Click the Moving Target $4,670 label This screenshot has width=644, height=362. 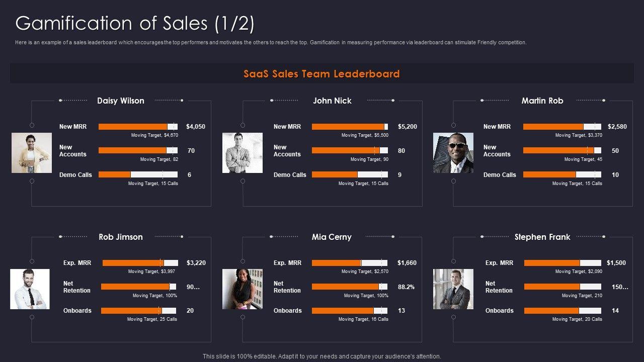pos(154,135)
